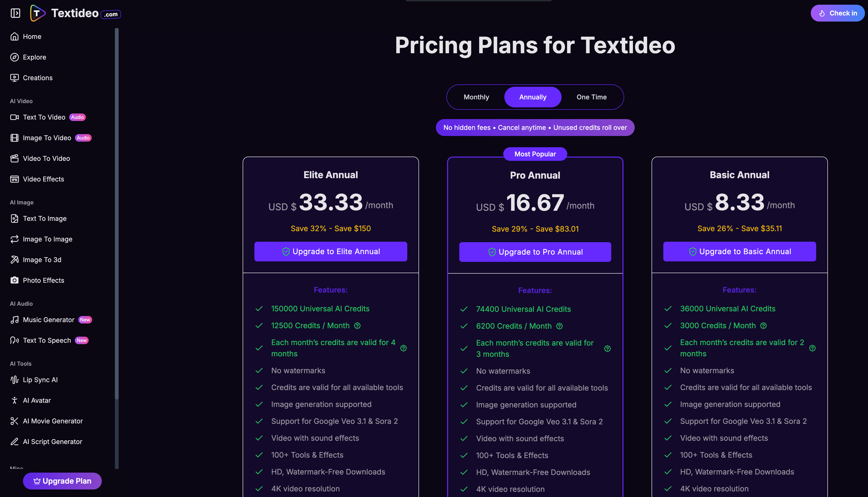Image resolution: width=868 pixels, height=497 pixels.
Task: Click Upgrade to Elite Annual button
Action: click(x=330, y=252)
